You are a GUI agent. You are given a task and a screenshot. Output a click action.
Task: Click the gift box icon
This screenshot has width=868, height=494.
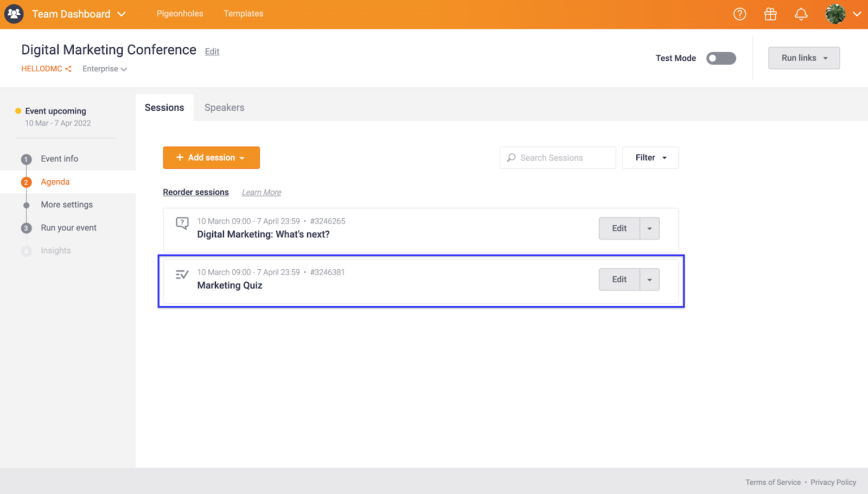[x=770, y=14]
